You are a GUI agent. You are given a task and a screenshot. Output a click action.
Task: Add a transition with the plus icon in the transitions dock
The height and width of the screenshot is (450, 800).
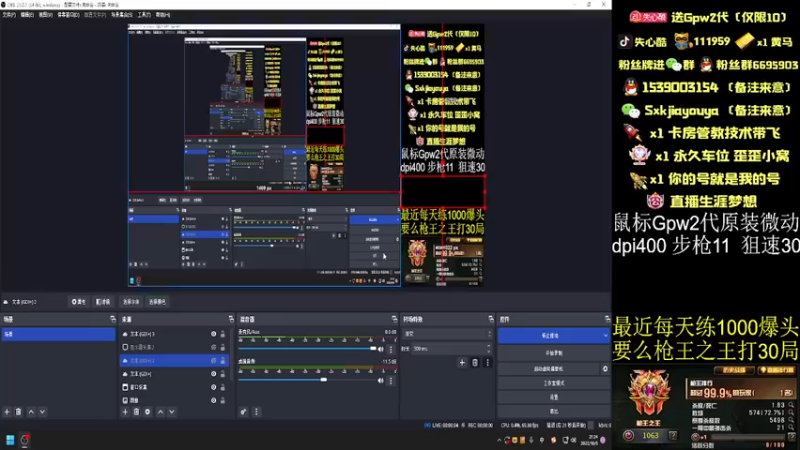tap(462, 363)
